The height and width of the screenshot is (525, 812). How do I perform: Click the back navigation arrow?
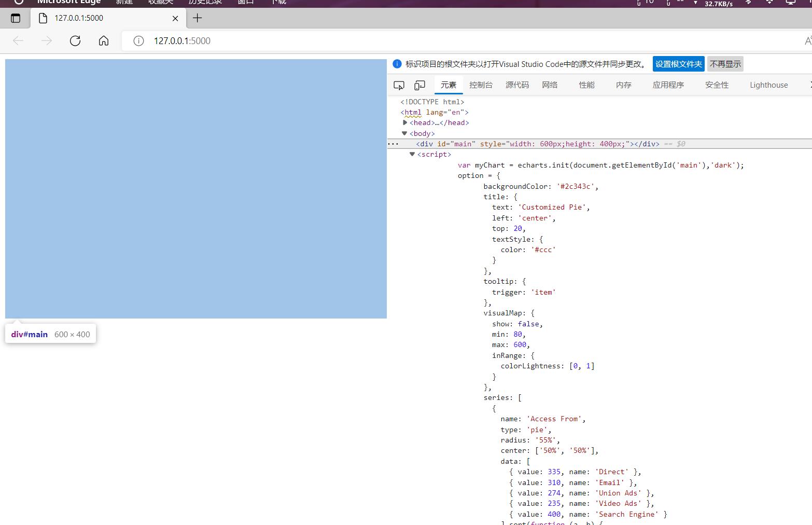18,41
